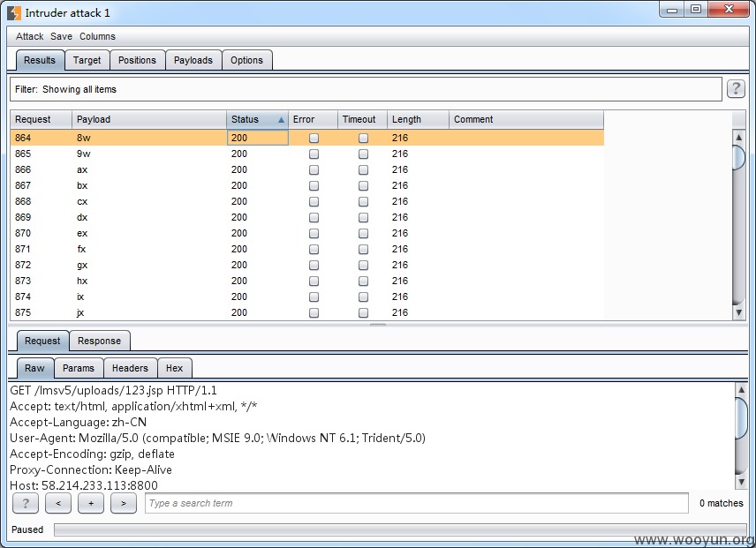Select result row 869 payload dx

pyautogui.click(x=307, y=217)
